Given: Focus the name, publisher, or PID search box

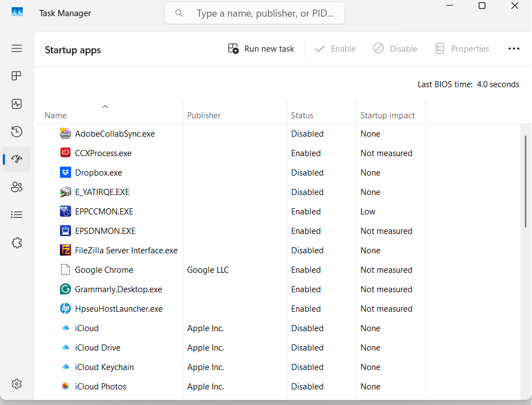Looking at the screenshot, I should (x=254, y=13).
